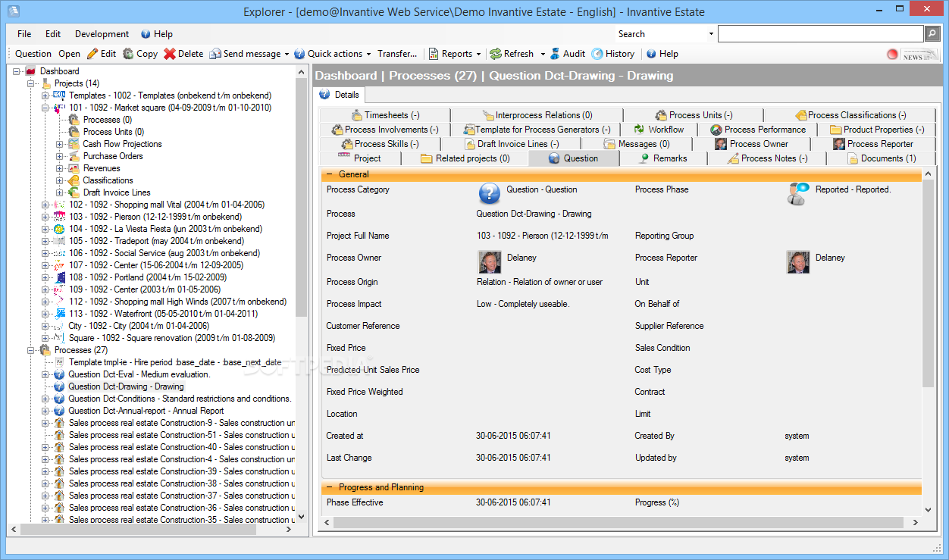
Task: Open the Interprocess Relations (0) tab
Action: click(x=537, y=115)
